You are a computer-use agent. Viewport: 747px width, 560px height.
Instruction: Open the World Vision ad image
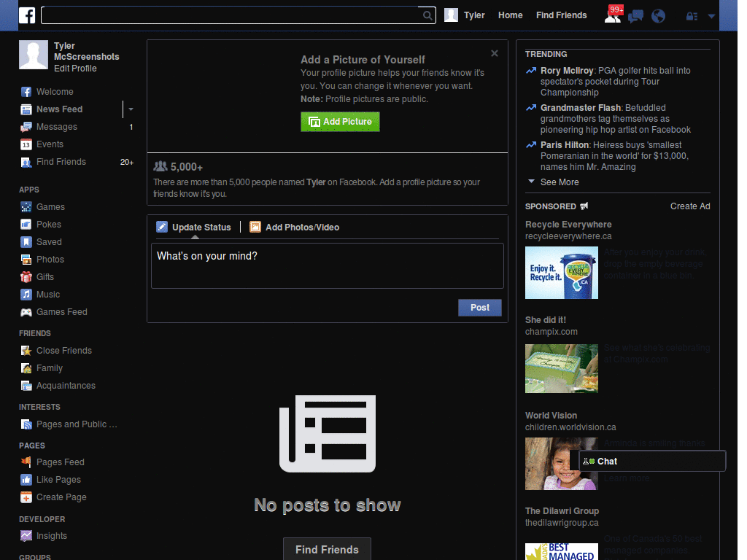(561, 464)
